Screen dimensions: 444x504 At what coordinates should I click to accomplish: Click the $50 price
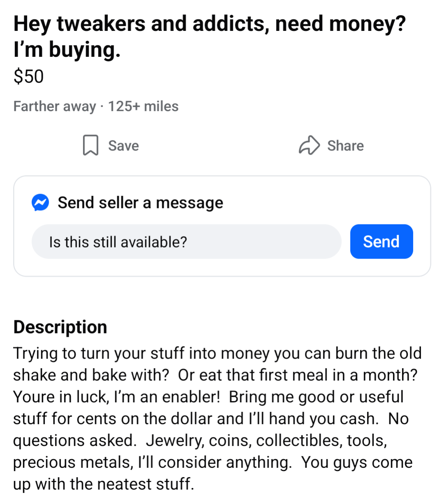point(28,77)
